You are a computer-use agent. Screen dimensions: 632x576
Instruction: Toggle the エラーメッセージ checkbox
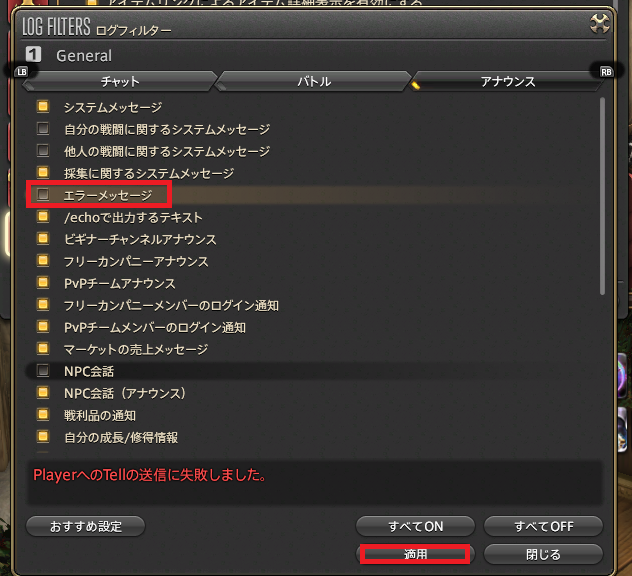tap(43, 195)
